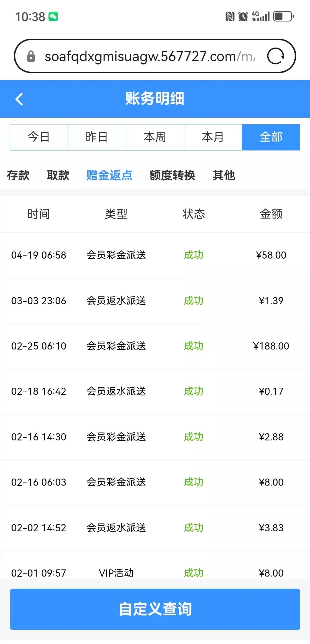
Task: Show the 额度转换 records
Action: click(172, 175)
